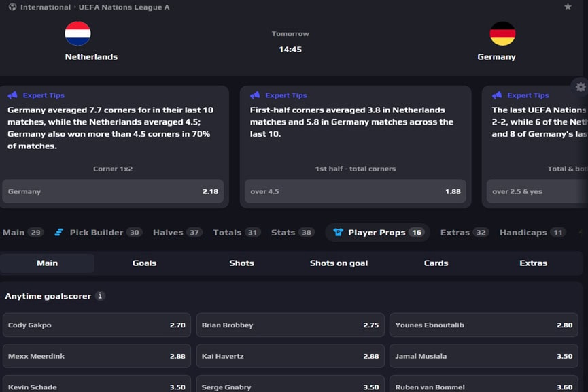The image size is (588, 392).
Task: Select the Cards sub-tab
Action: pos(436,263)
